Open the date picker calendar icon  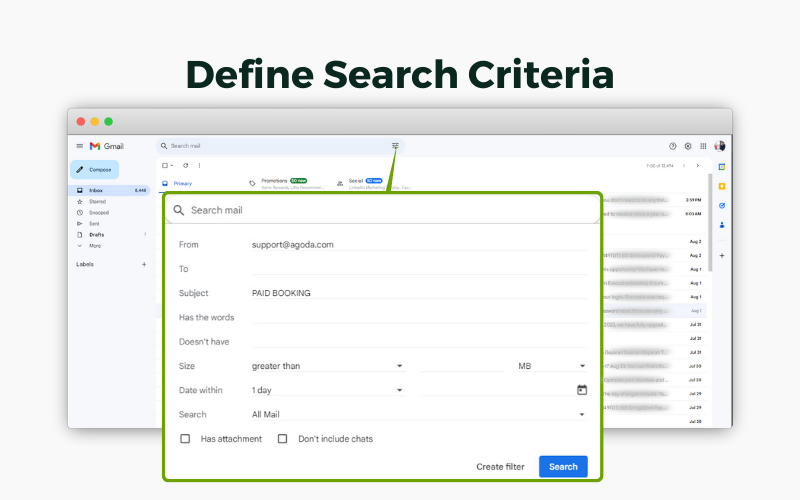click(581, 390)
